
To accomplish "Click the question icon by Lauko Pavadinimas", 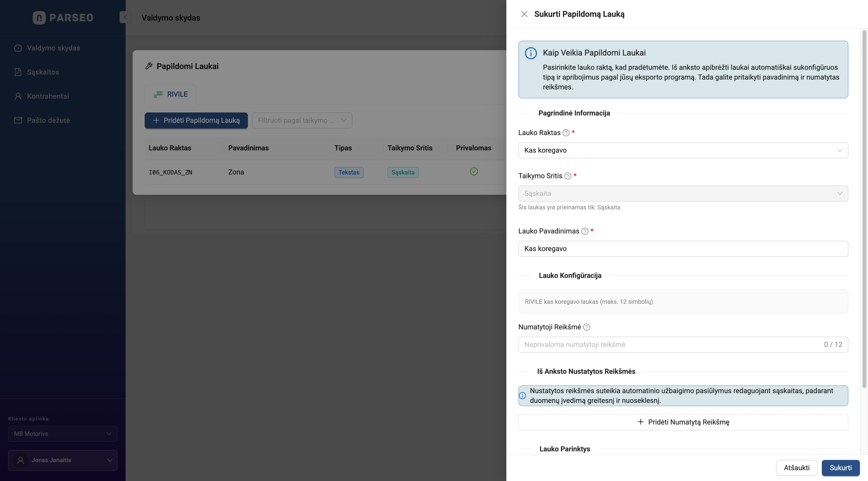I will [x=585, y=231].
